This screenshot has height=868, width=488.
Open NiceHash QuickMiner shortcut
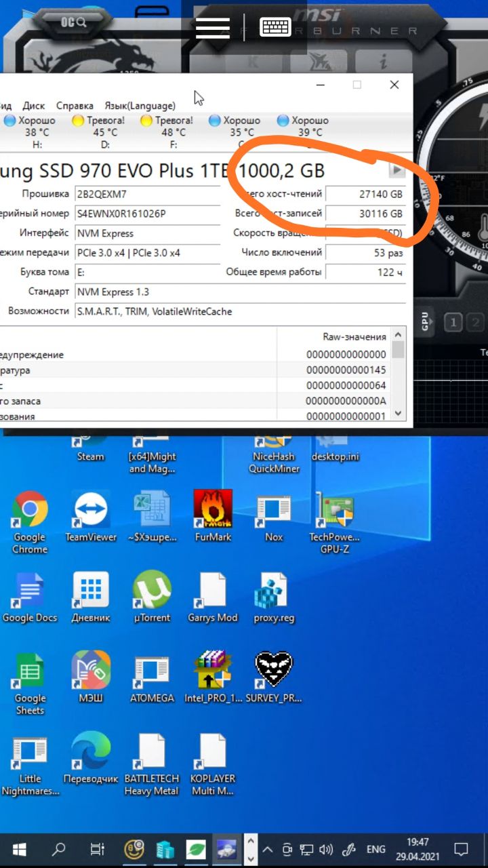pyautogui.click(x=274, y=453)
